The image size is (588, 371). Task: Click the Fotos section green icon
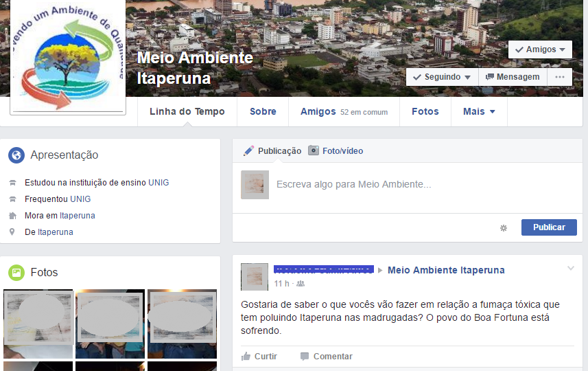(x=16, y=273)
